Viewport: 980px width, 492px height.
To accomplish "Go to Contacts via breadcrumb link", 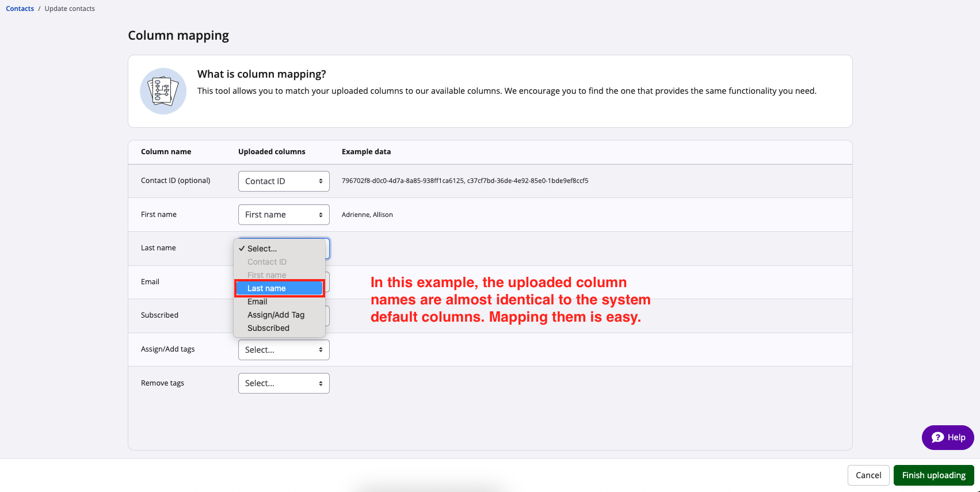I will (20, 9).
